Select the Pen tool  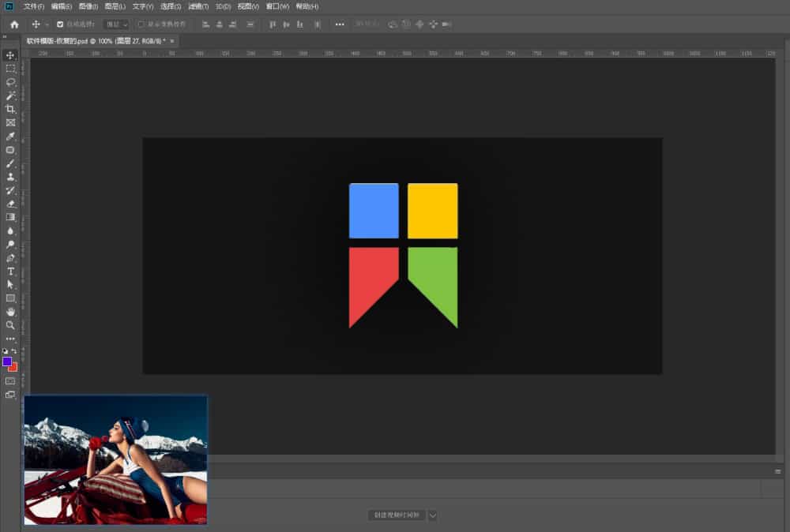tap(10, 258)
